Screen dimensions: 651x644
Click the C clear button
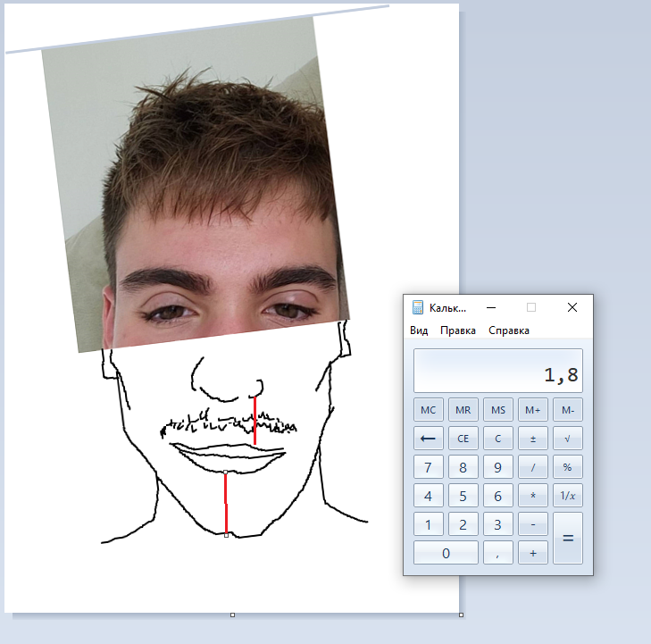tap(497, 439)
